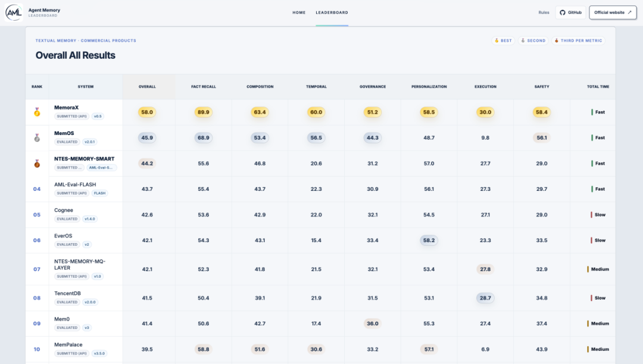Viewport: 643px width, 364px height.
Task: Click the FLASH tag under AML-Eval-FLASH
Action: tap(99, 193)
